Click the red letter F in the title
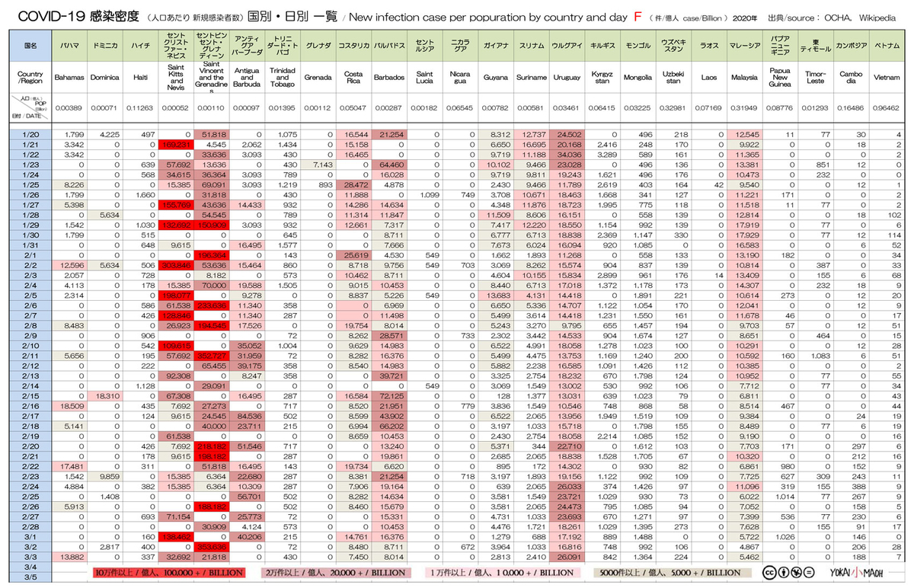Viewport: 914px width, 588px height. pyautogui.click(x=638, y=16)
